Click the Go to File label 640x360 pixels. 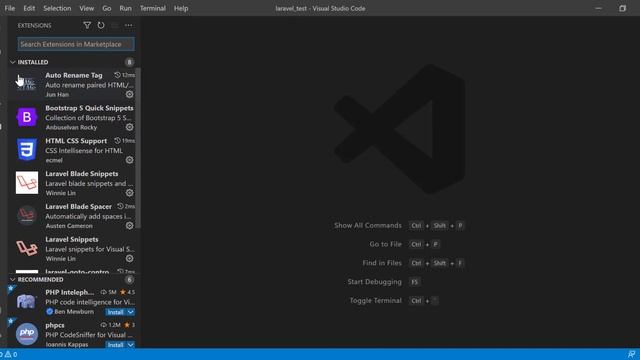pos(385,244)
